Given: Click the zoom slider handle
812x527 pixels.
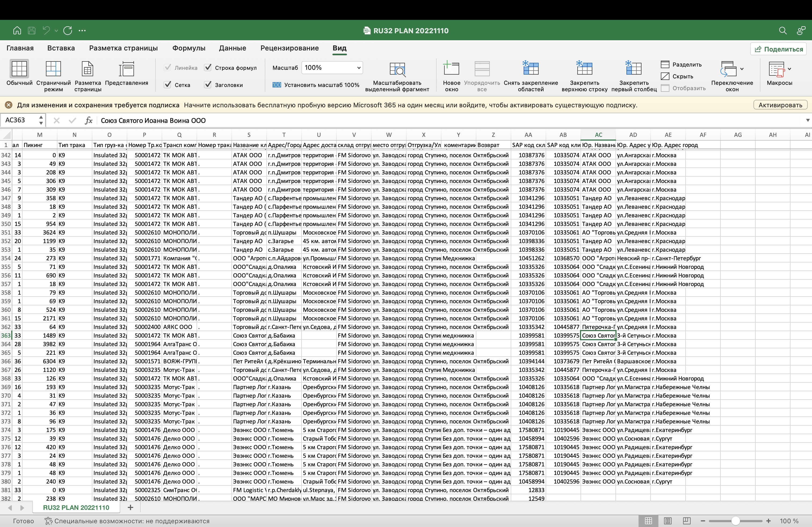Looking at the screenshot, I should coord(735,521).
